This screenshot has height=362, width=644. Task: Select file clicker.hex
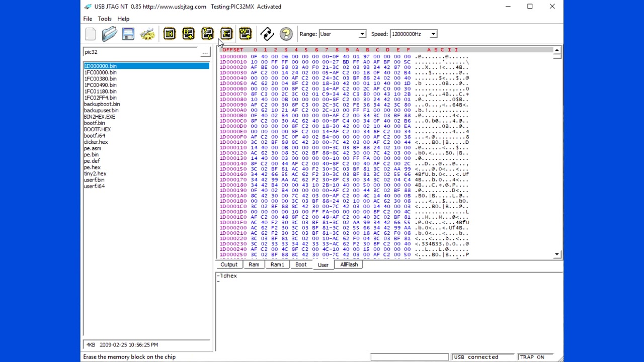[96, 142]
